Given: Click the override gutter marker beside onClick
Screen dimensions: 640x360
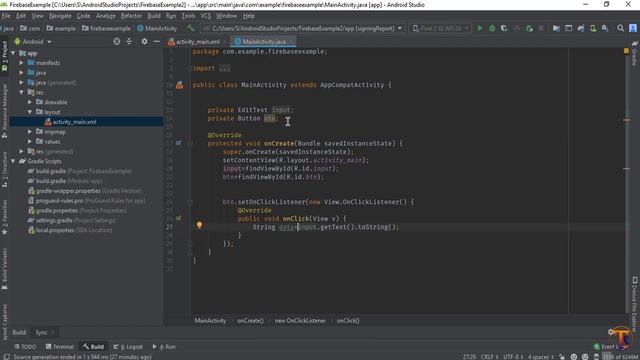Looking at the screenshot, I should pyautogui.click(x=178, y=218).
